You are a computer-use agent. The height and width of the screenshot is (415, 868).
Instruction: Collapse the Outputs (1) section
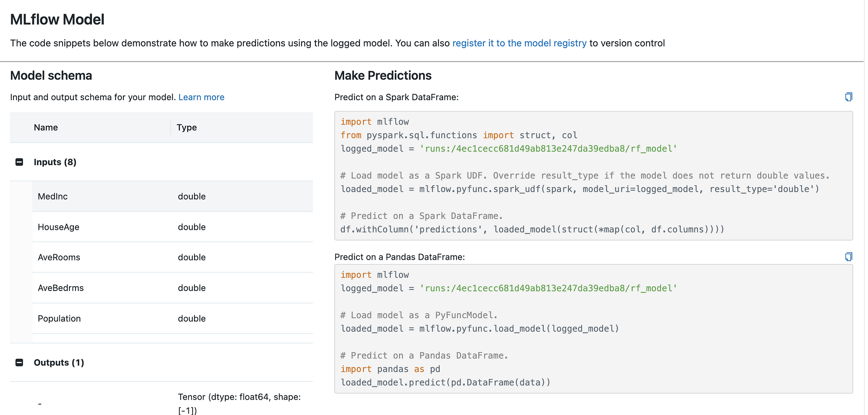(19, 363)
